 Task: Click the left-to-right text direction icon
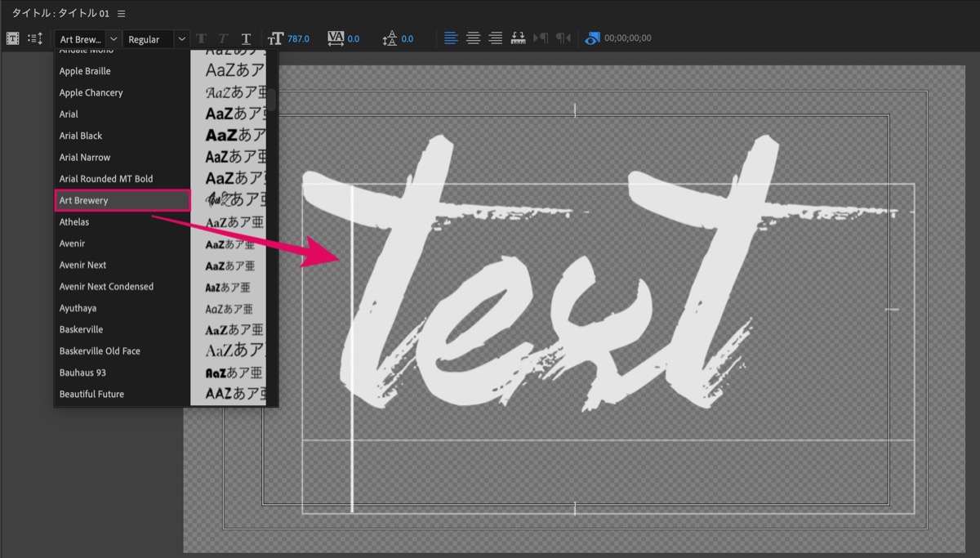pyautogui.click(x=541, y=38)
